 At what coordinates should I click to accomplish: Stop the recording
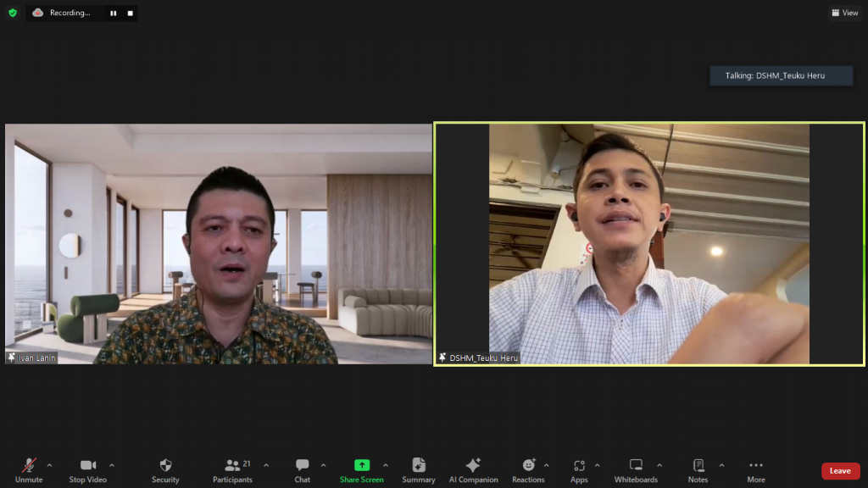130,13
